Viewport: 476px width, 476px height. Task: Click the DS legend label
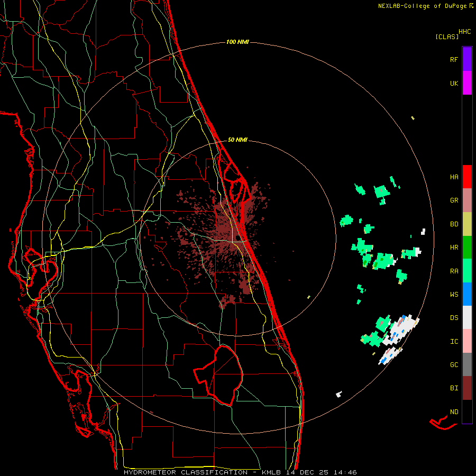[454, 318]
